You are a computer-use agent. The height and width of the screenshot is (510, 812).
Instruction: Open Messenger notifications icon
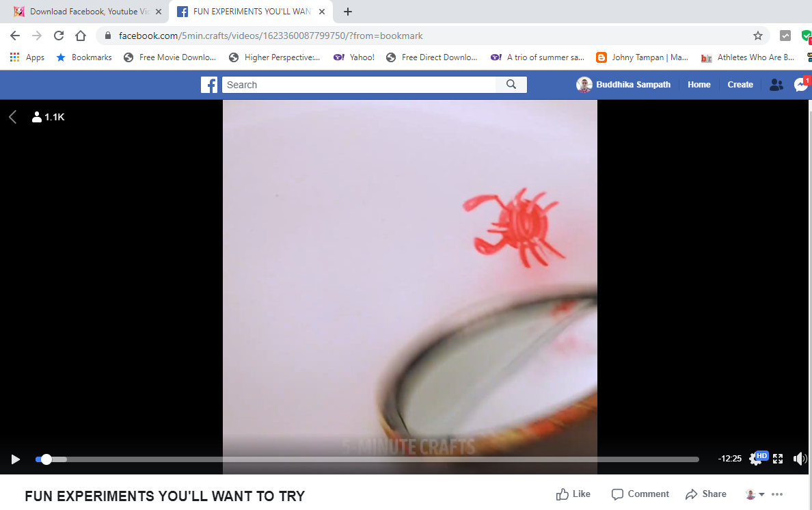pos(801,84)
